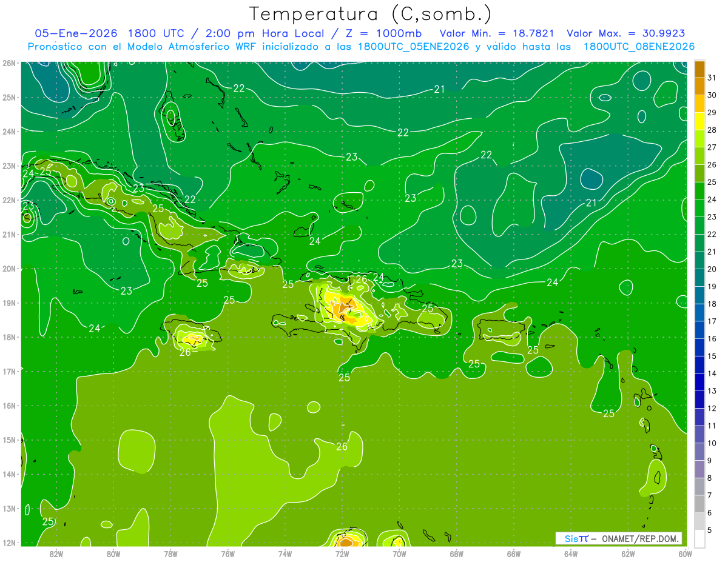728x562 pixels.
Task: Click the 72W longitude axis label
Action: point(342,554)
